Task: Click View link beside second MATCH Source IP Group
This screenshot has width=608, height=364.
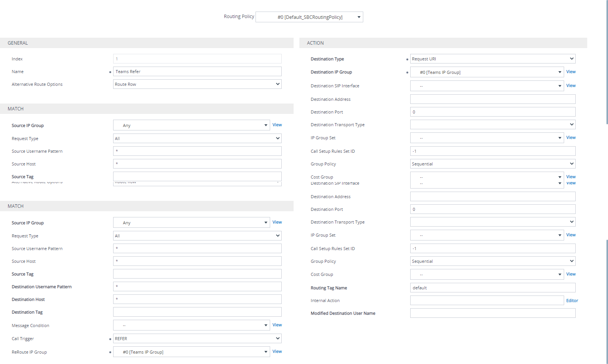Action: pos(277,222)
